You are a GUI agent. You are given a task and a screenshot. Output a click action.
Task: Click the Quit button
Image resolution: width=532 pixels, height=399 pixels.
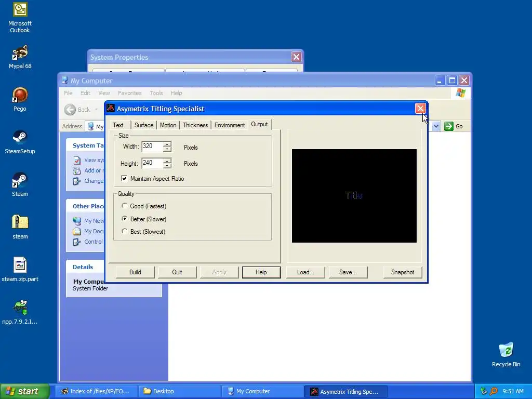177,272
